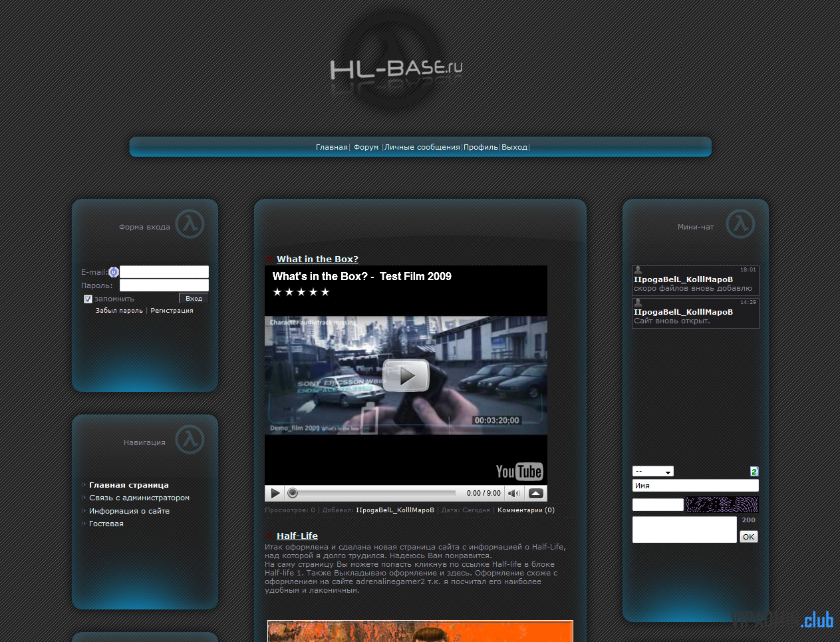
Task: Click username in 18:01 chat message
Action: (683, 279)
